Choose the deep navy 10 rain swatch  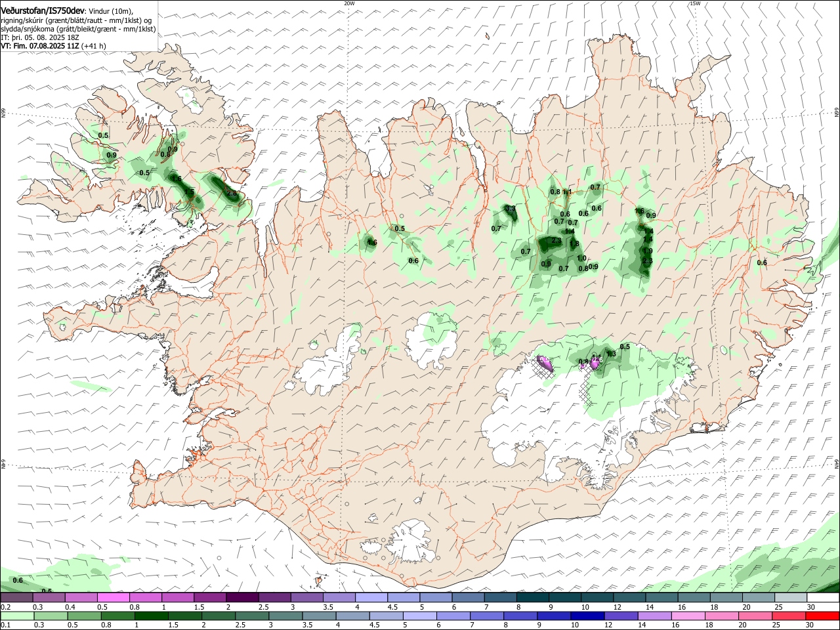coord(587,616)
